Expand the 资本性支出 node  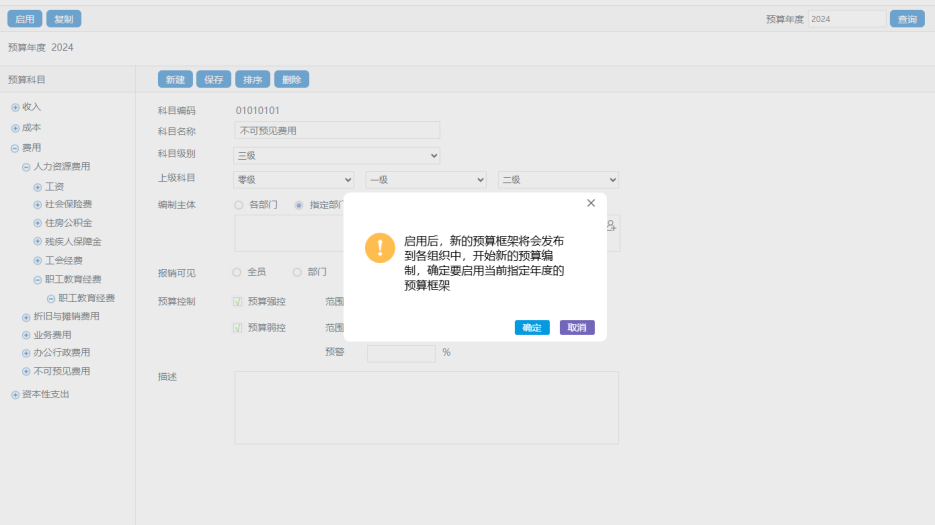point(15,395)
